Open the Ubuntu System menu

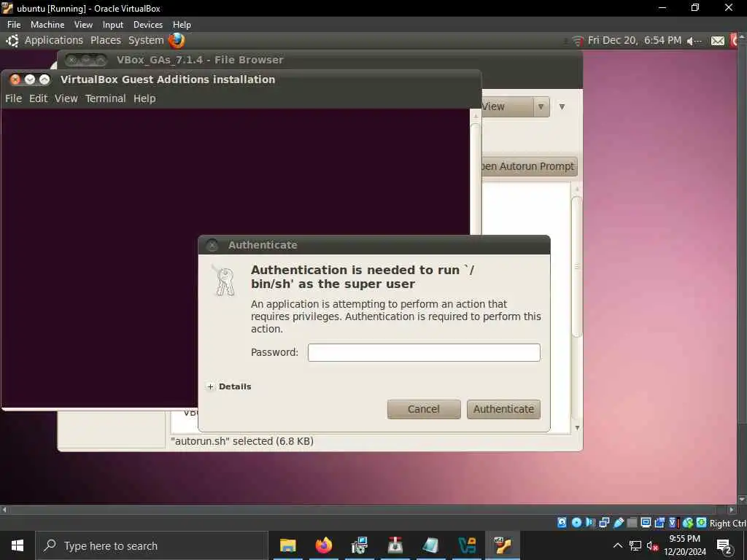pos(146,41)
